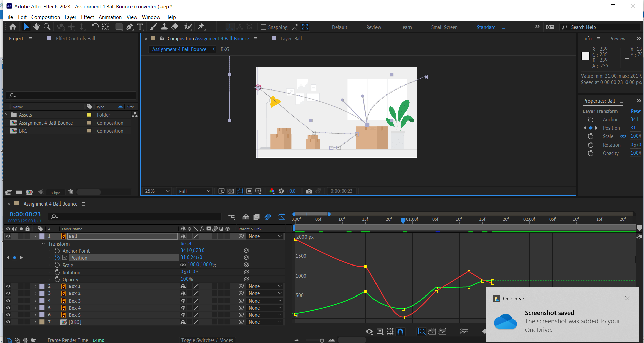Screen dimensions: 644x343
Task: Reset the Ball layer Transform properties
Action: (x=186, y=243)
